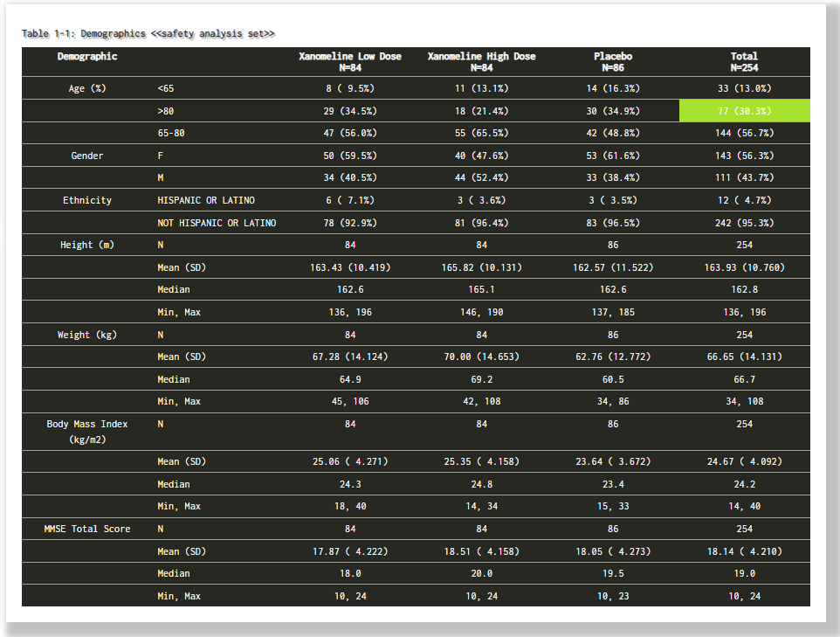The height and width of the screenshot is (637, 840).
Task: Click the value '6 ( 7.1%)'
Action: 350,200
